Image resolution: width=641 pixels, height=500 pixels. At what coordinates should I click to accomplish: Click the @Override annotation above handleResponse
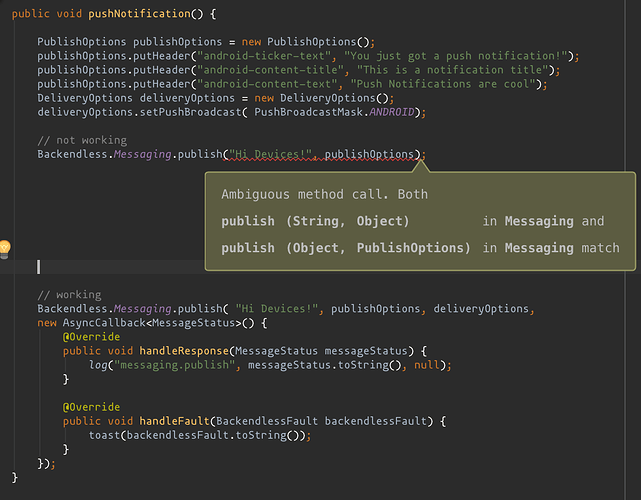[x=91, y=337]
